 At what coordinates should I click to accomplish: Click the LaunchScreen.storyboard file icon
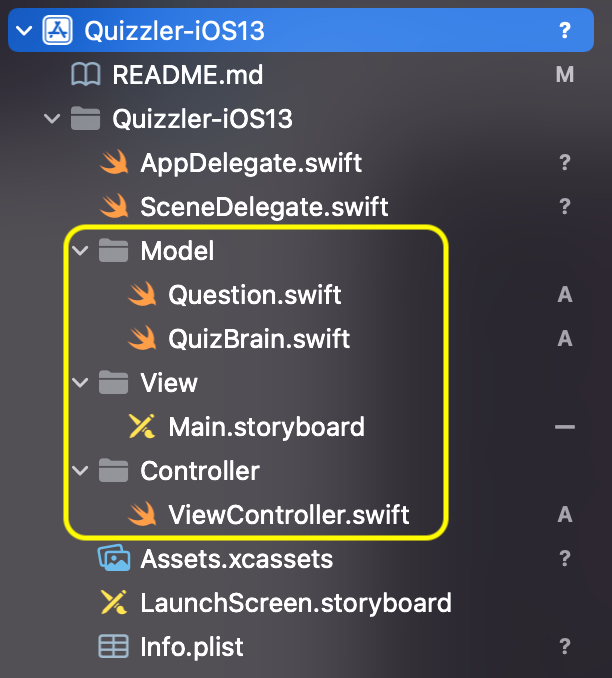[x=114, y=603]
